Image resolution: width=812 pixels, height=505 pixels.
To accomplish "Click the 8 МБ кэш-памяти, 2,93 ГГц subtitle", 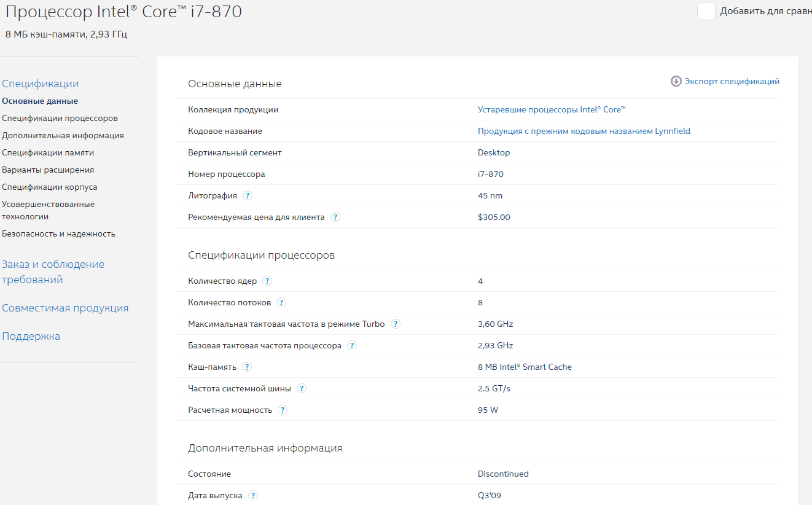I will click(66, 34).
